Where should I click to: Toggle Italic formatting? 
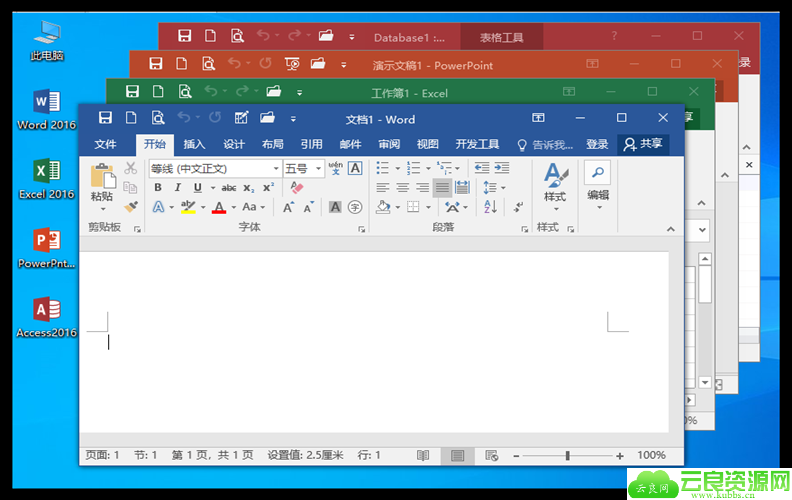click(177, 187)
